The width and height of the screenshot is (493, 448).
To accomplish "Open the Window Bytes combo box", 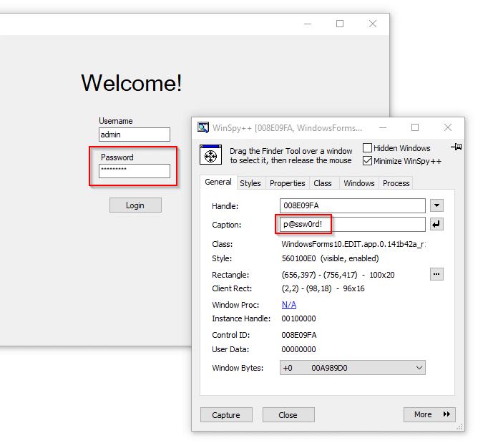I will click(353, 368).
